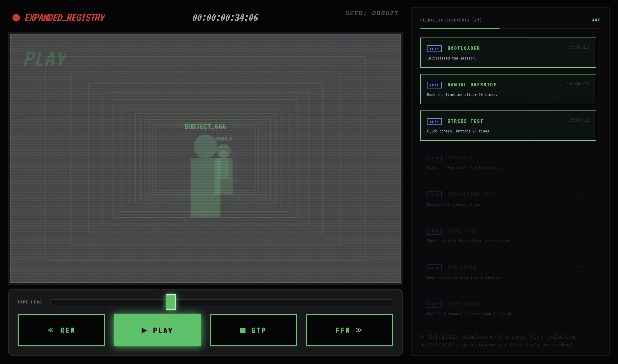Open the locked Edge Case achievement
The width and height of the screenshot is (618, 364).
[x=508, y=235]
